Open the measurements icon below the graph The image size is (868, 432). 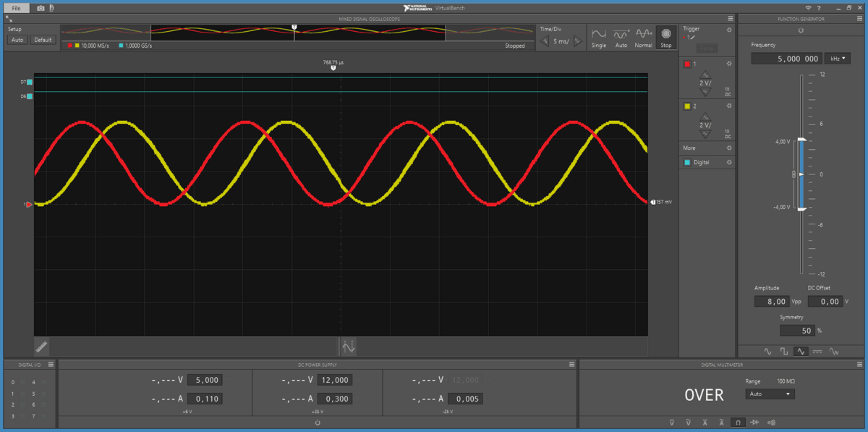coord(348,347)
